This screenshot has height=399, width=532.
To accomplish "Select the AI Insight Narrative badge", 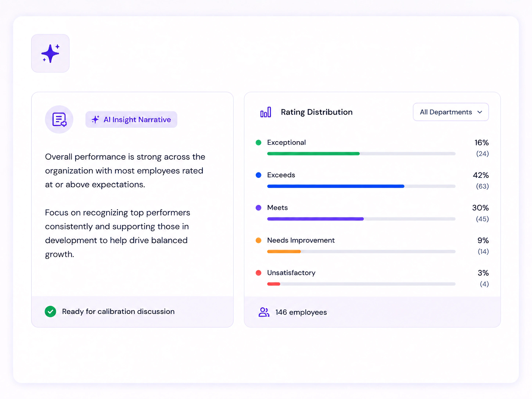I will (131, 119).
